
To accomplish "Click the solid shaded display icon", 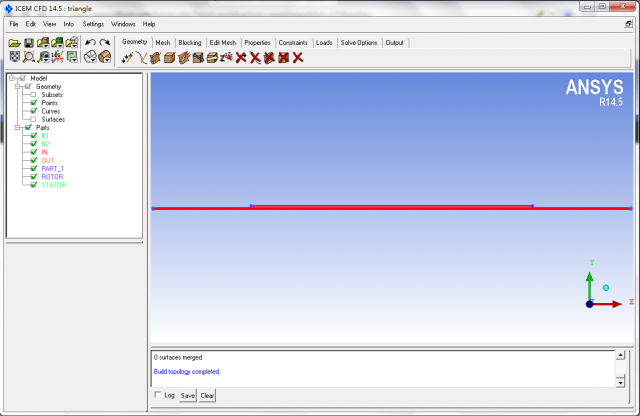I will [105, 58].
